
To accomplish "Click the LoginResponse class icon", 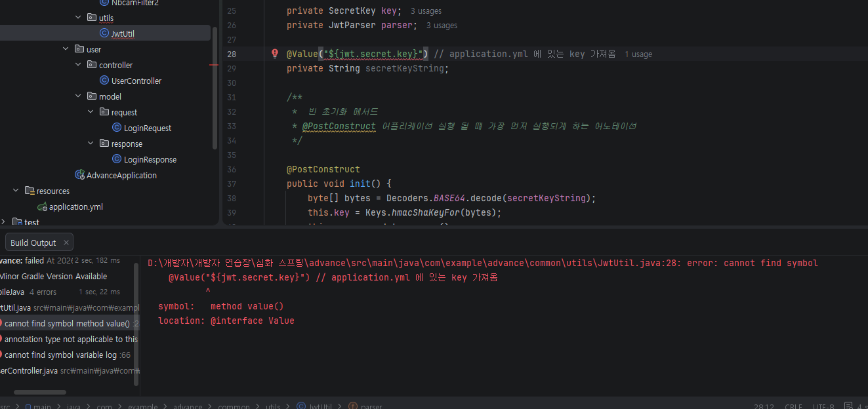I will coord(116,159).
